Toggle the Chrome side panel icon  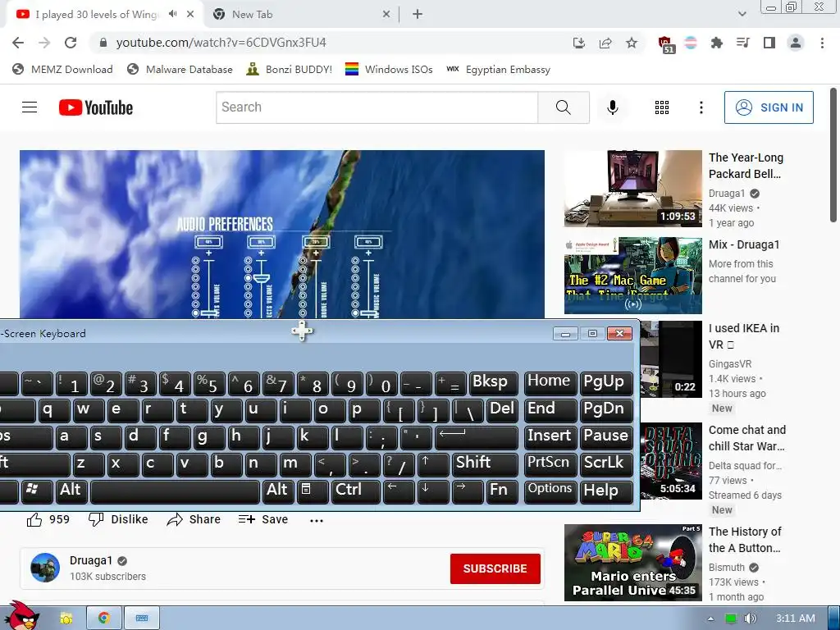click(x=769, y=43)
